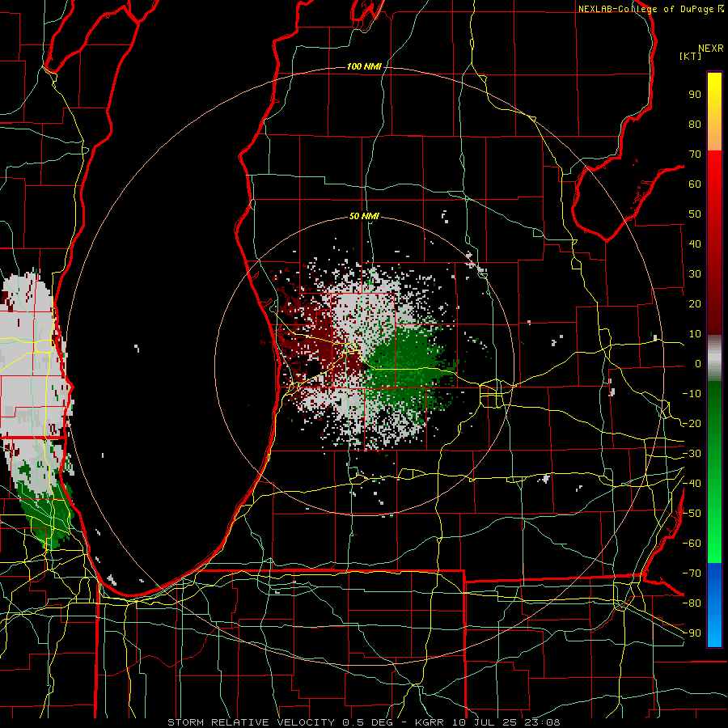Click the light blue bottom segment of the color bar

pos(714,632)
